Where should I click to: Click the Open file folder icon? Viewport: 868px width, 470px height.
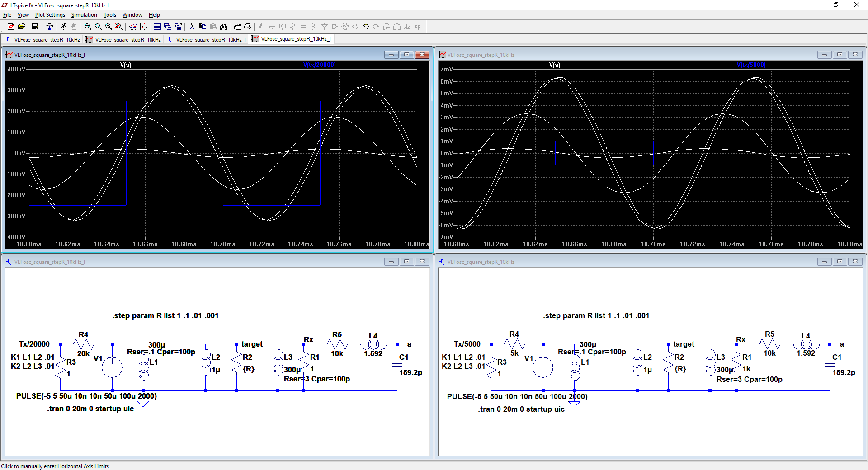[21, 27]
